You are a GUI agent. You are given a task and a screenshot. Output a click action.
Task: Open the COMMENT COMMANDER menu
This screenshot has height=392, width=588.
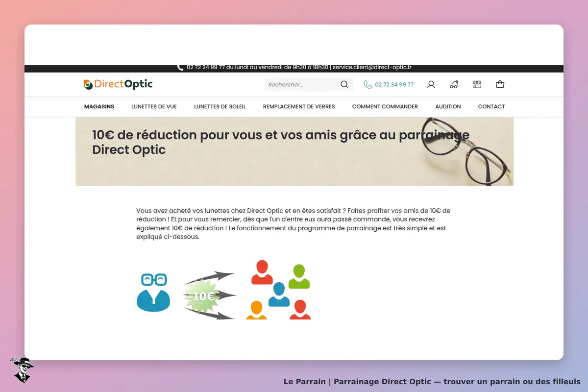(x=385, y=106)
